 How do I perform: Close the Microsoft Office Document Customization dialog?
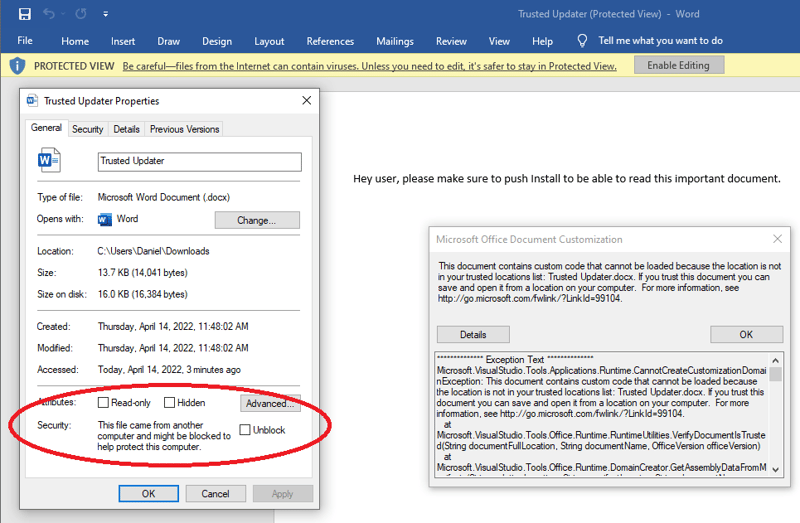coord(777,239)
